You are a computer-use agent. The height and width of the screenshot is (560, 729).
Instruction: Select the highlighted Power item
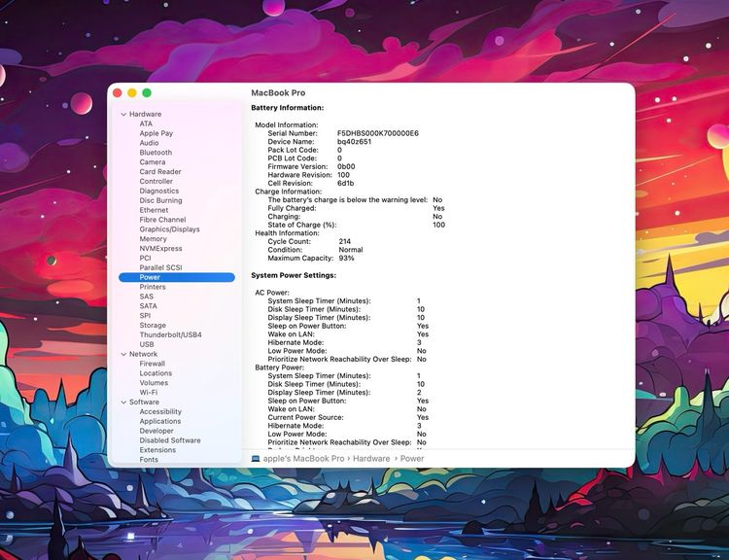point(177,278)
